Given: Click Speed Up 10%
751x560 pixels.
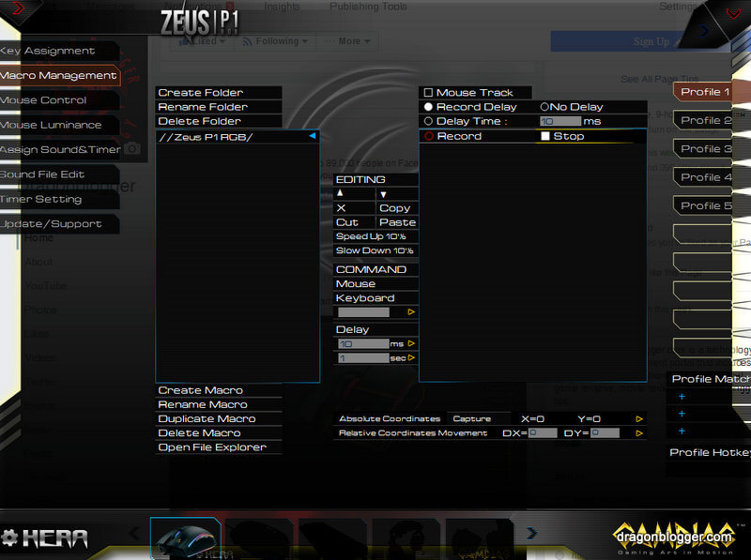Looking at the screenshot, I should click(375, 236).
